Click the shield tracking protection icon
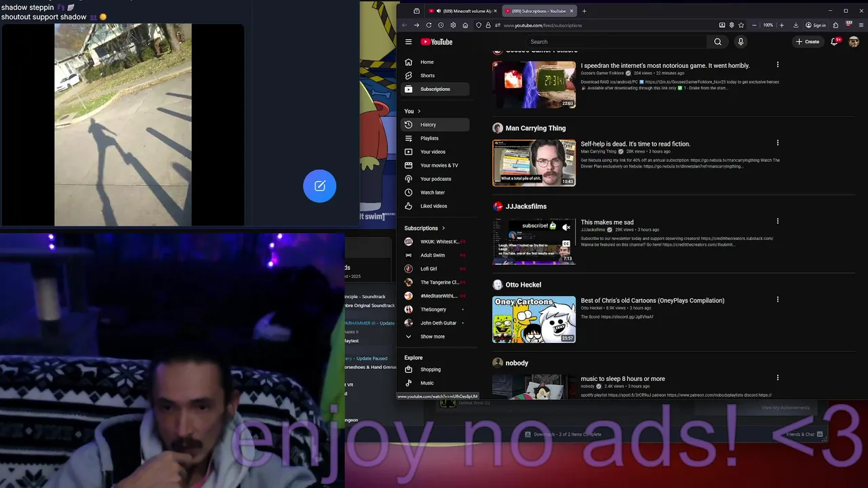Image resolution: width=868 pixels, height=488 pixels. pyautogui.click(x=479, y=25)
